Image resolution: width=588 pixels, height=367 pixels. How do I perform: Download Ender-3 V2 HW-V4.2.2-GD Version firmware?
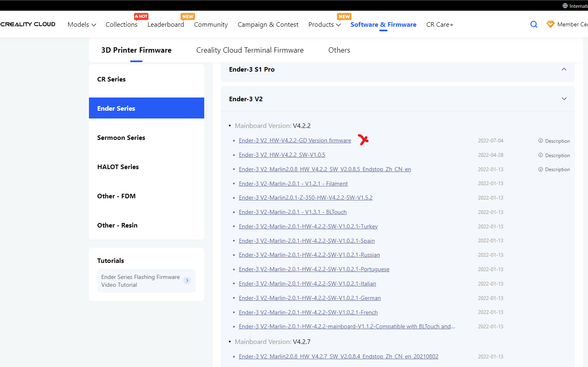coord(295,141)
